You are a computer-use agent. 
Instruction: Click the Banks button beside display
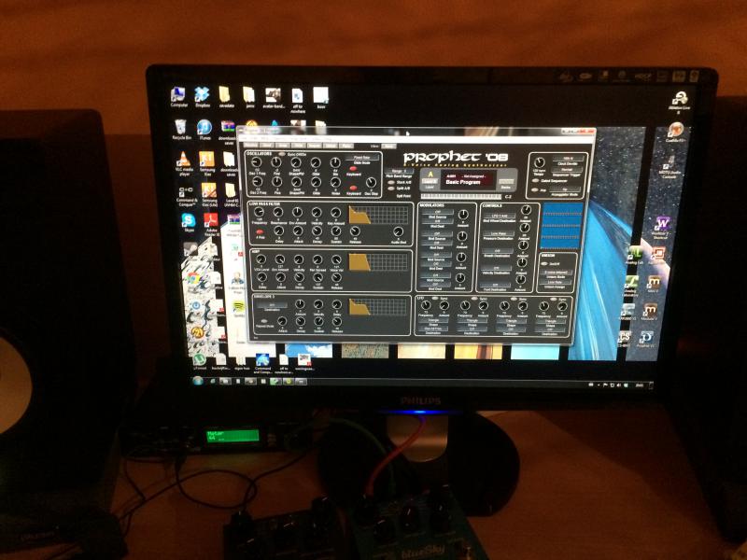(505, 181)
